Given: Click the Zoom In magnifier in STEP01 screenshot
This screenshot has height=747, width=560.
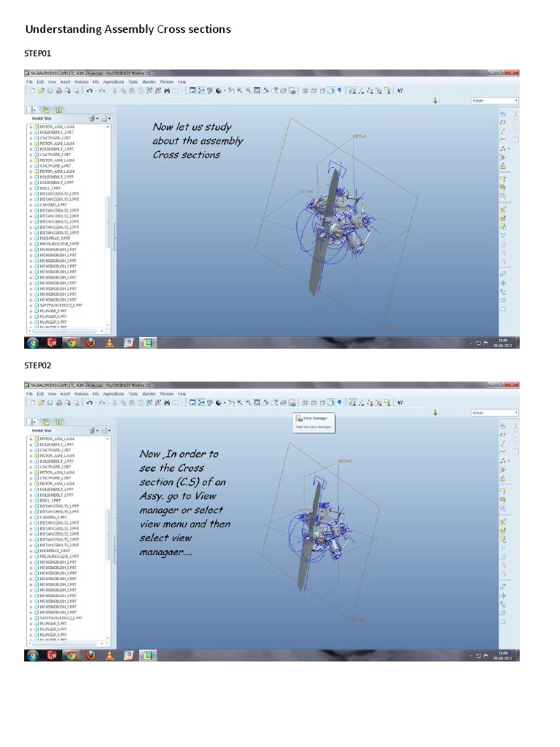Looking at the screenshot, I should point(240,90).
